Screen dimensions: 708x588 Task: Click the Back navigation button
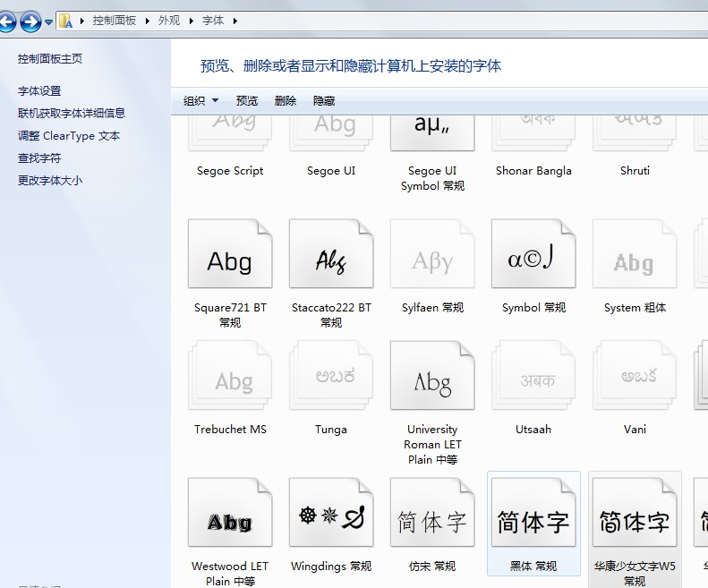[x=9, y=21]
